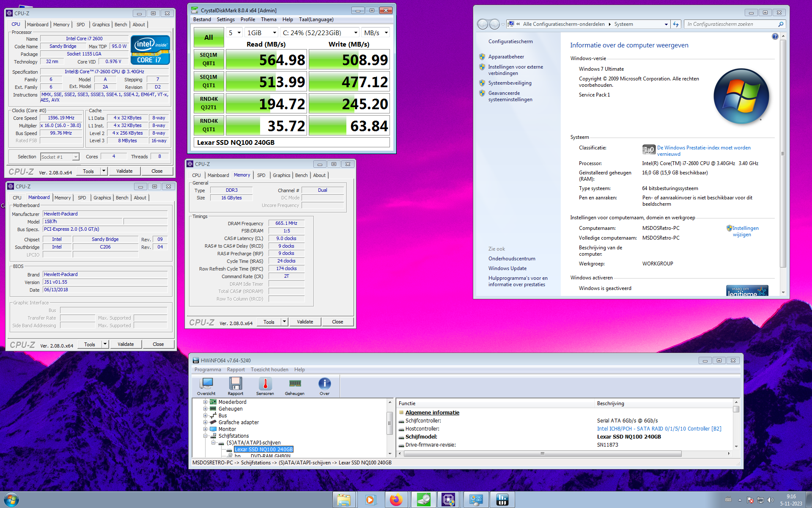Open the Over info icon in HWiNFO64
The height and width of the screenshot is (508, 812).
click(324, 386)
